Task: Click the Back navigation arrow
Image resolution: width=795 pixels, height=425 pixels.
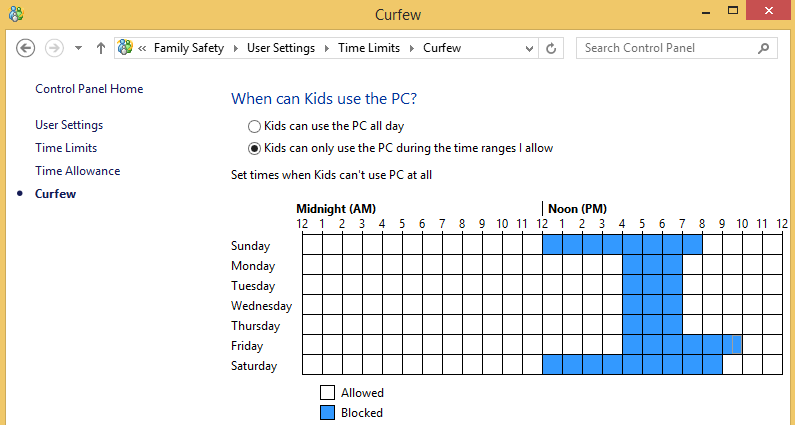Action: click(25, 48)
